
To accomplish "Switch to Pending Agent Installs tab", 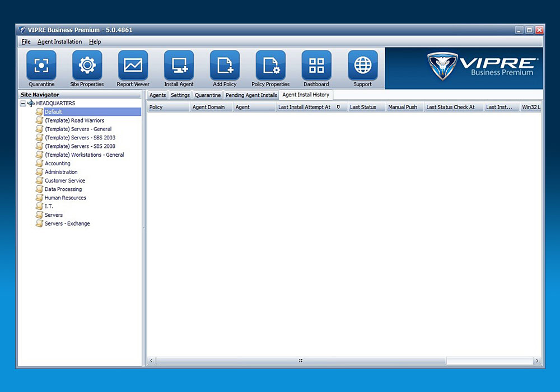I will (x=251, y=95).
